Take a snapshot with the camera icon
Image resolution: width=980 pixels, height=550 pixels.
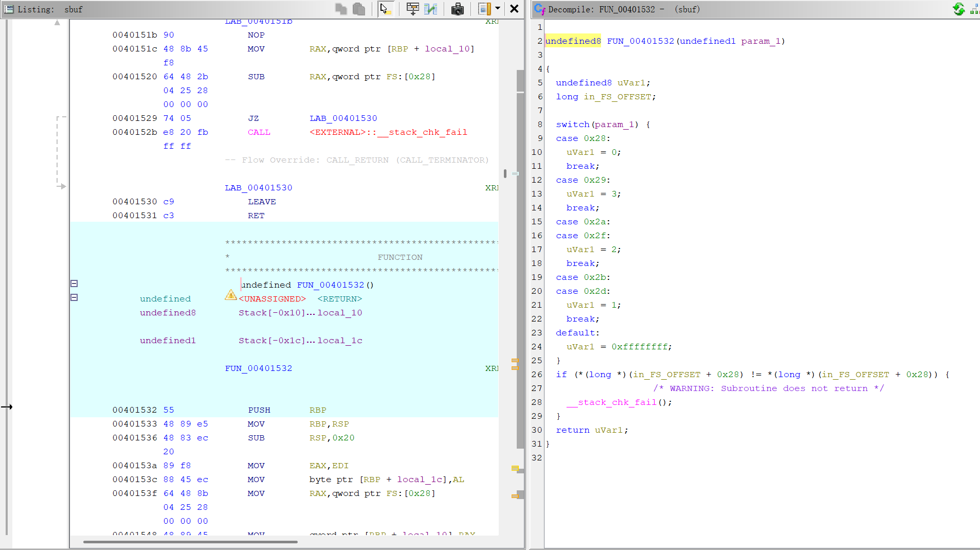[x=457, y=9]
